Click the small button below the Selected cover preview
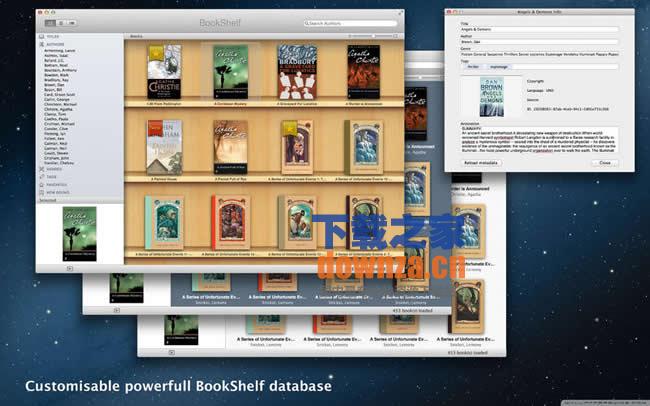 tap(70, 269)
